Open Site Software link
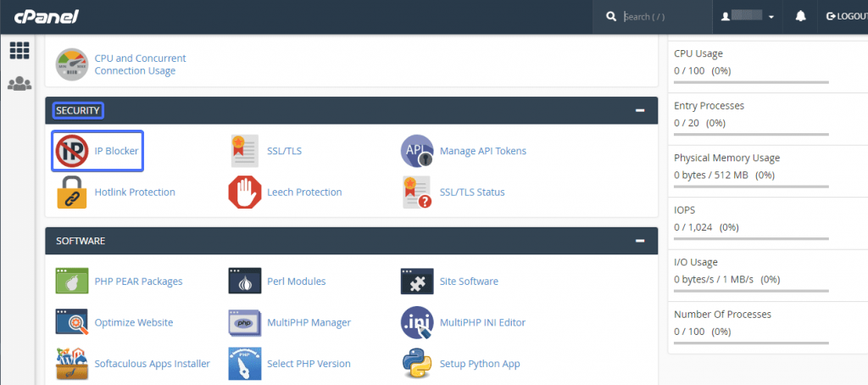868x385 pixels. click(469, 282)
